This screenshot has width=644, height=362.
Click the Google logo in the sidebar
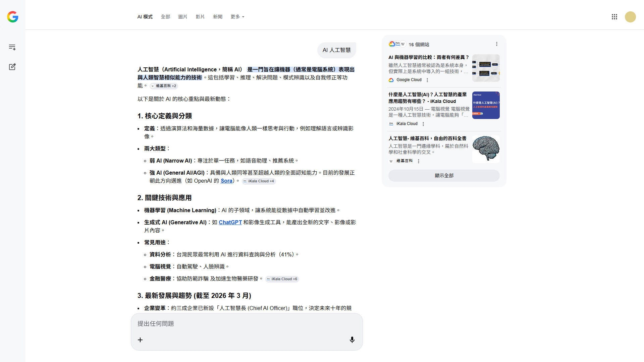[13, 17]
